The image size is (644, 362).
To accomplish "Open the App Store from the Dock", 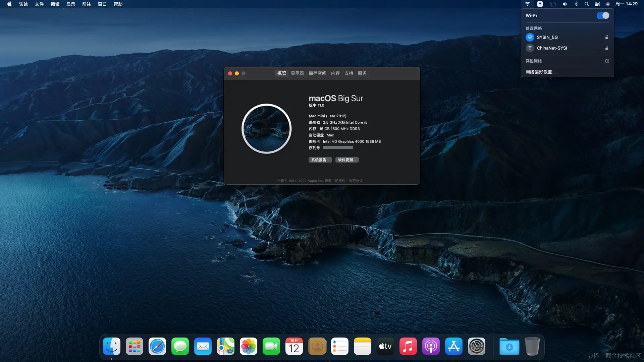I will click(453, 346).
